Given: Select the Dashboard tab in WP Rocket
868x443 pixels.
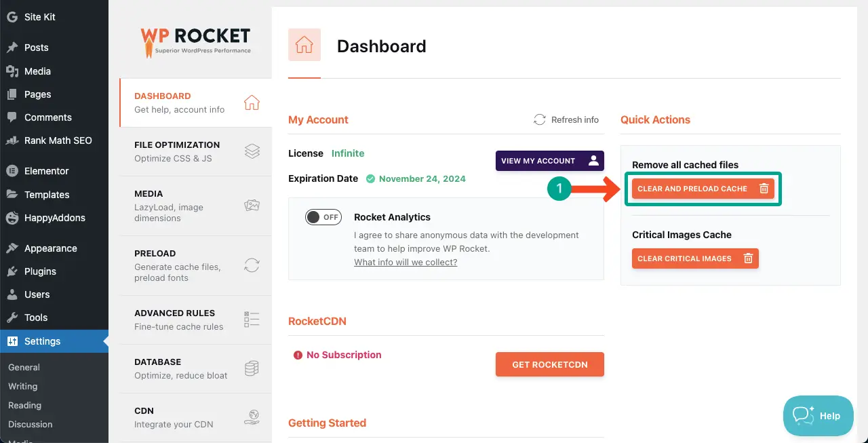Looking at the screenshot, I should [x=196, y=102].
